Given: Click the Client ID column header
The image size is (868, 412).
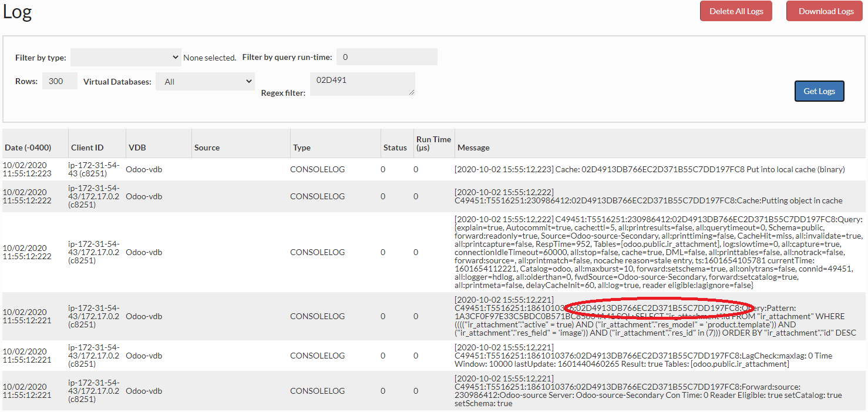Looking at the screenshot, I should 87,148.
